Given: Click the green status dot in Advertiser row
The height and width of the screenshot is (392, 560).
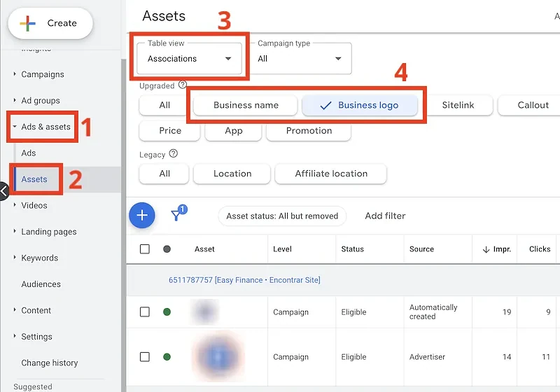Looking at the screenshot, I should click(167, 357).
